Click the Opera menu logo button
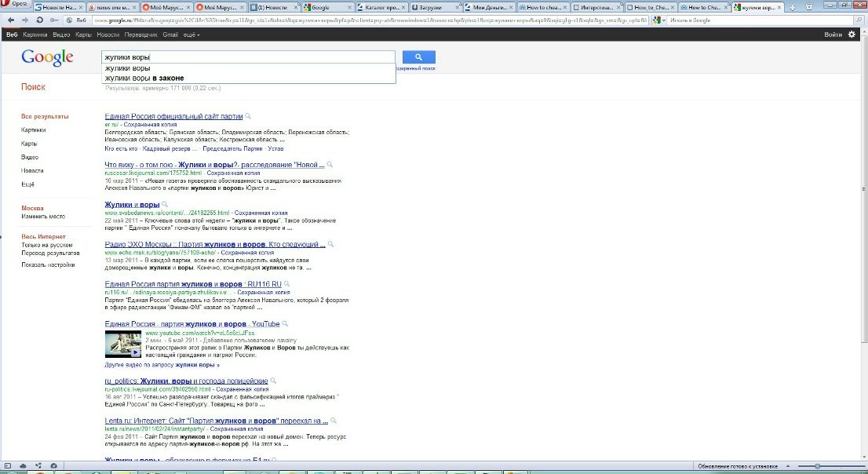Screen dimensions: 868x474 point(14,5)
